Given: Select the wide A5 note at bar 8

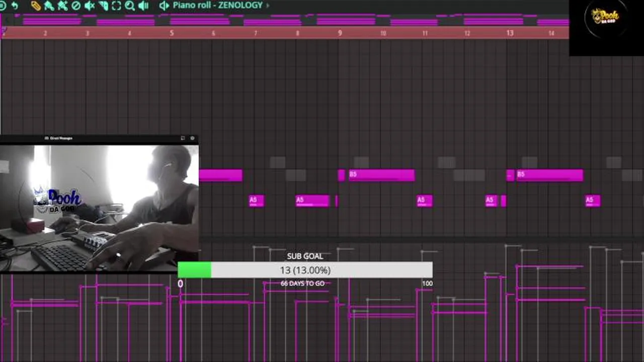Looking at the screenshot, I should tap(312, 201).
